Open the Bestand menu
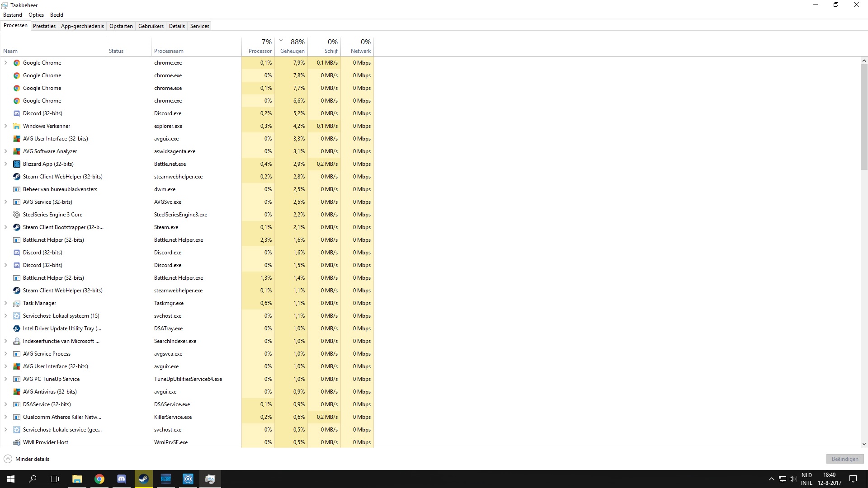Viewport: 868px width, 488px height. click(x=13, y=15)
